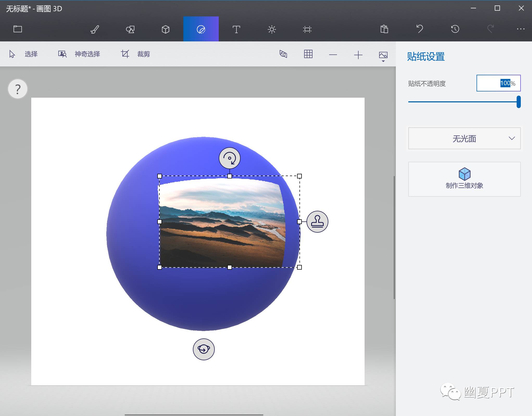The image size is (532, 416).
Task: Click the rotate handle above the sticker
Action: (229, 158)
